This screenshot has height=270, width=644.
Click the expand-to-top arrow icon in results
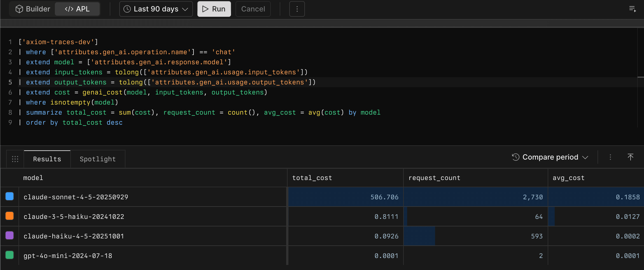630,157
